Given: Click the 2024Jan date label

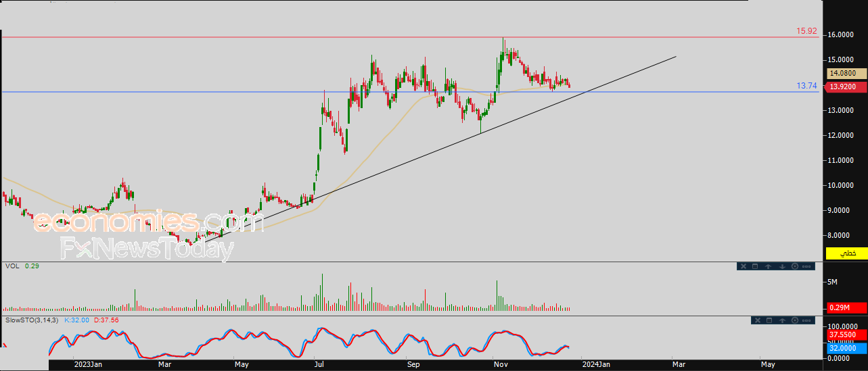Looking at the screenshot, I should (x=597, y=364).
